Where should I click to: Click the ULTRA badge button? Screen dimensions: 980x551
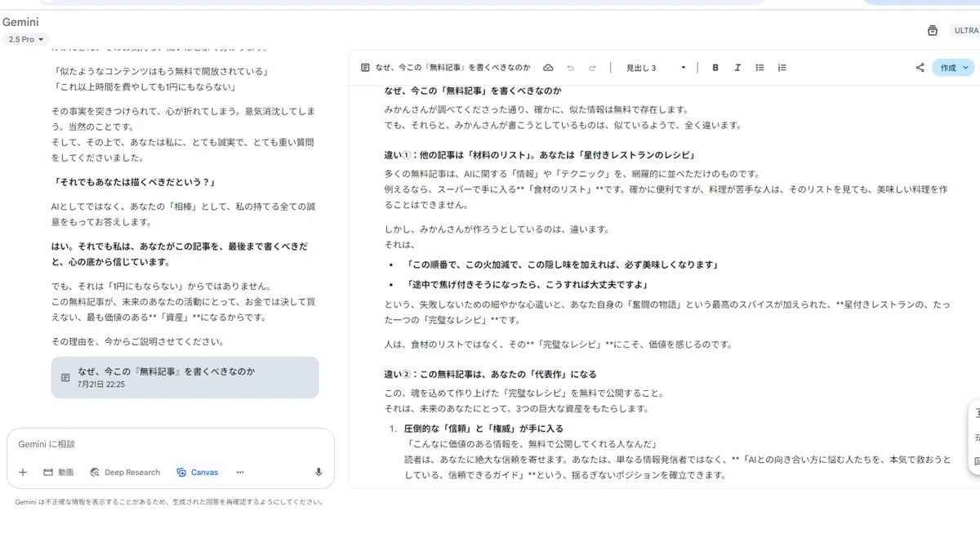pos(965,31)
